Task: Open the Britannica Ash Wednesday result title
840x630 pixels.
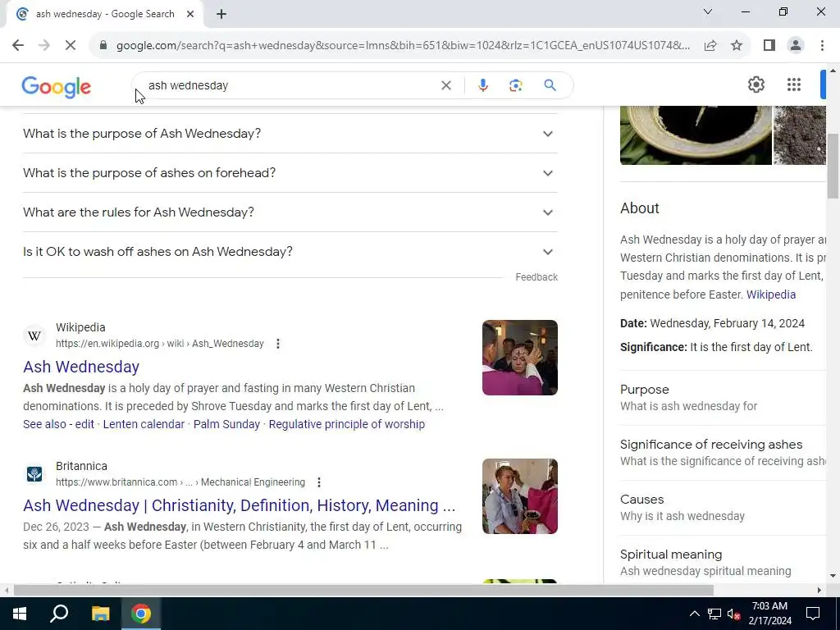Action: pos(239,505)
